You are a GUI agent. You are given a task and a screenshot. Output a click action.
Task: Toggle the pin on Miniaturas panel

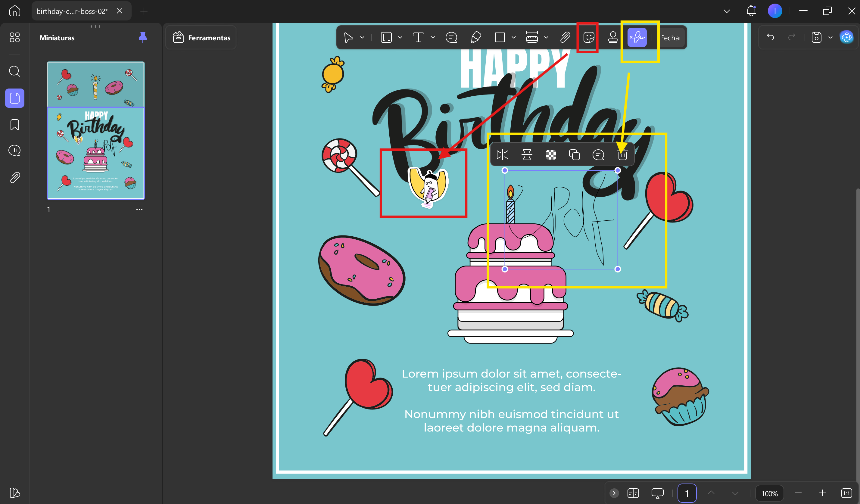tap(143, 37)
